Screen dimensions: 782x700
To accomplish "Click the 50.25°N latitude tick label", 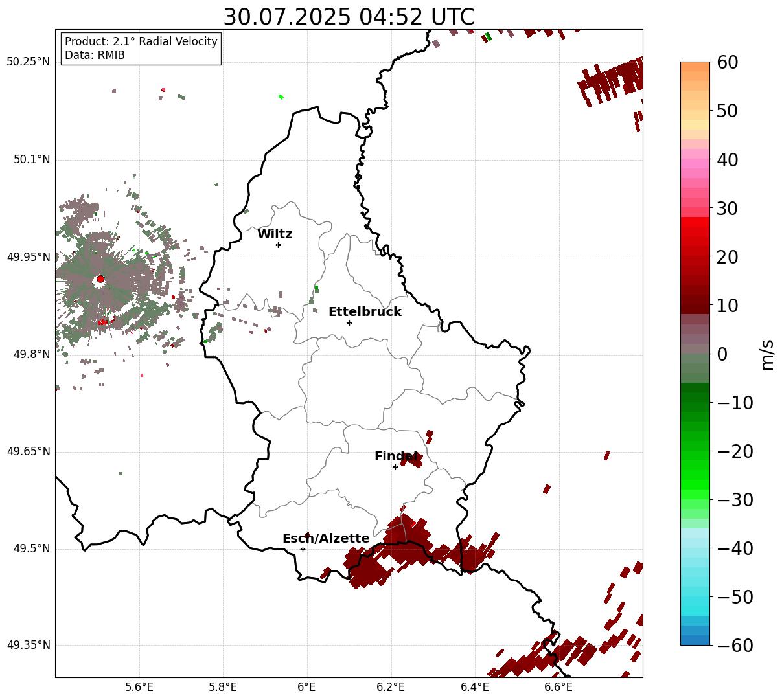I will click(x=28, y=62).
